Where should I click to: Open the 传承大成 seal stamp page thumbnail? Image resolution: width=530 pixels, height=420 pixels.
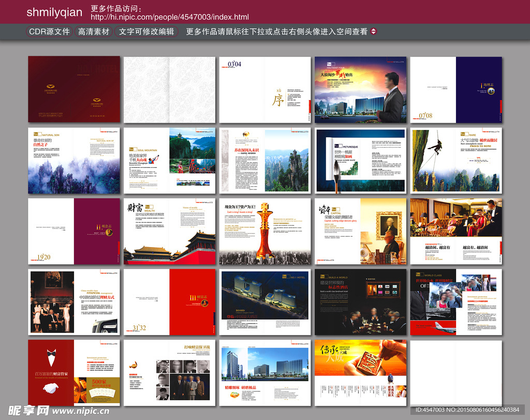(360, 373)
